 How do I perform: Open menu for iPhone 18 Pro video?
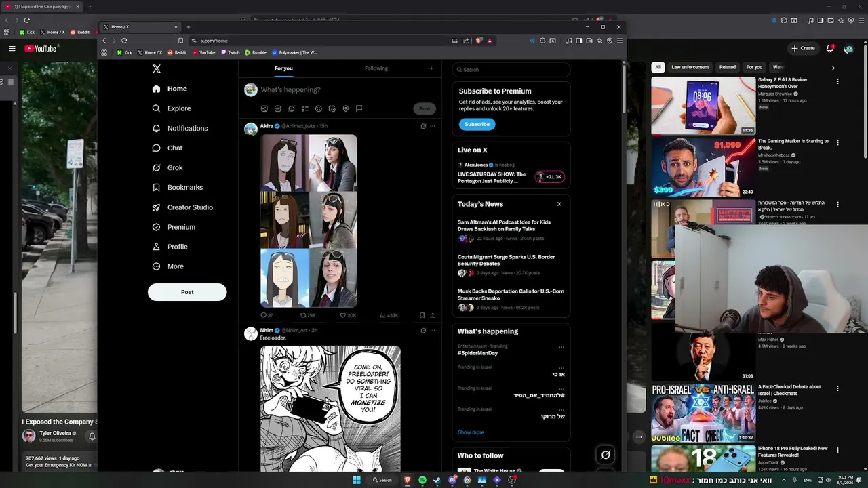(x=837, y=450)
